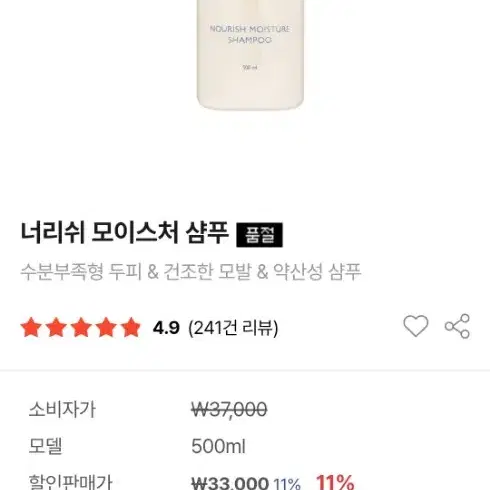Click the red 11% discount label
Image resolution: width=490 pixels, height=490 pixels.
click(x=335, y=482)
